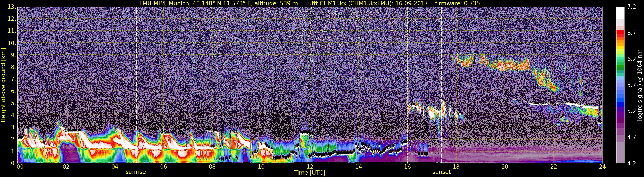Click the '13.' height axis tick label
Screen dimensions: 644x177
tap(12, 7)
